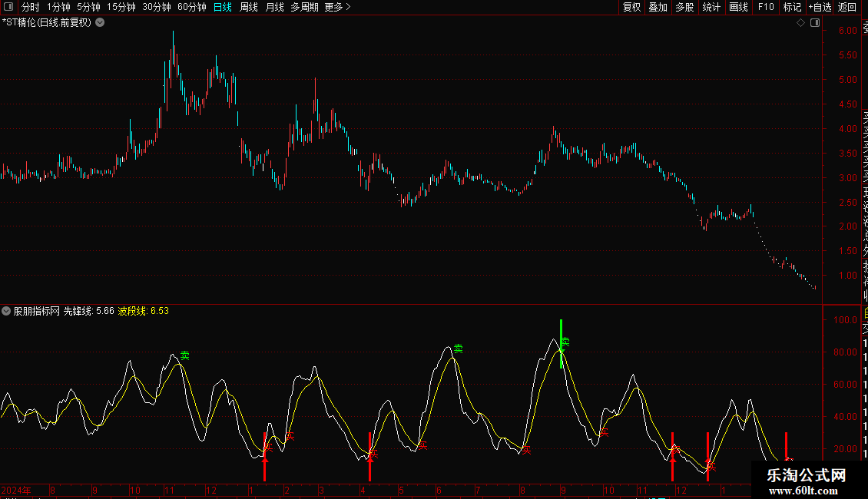Click the tall green sell bar near September
The width and height of the screenshot is (868, 499).
tap(562, 344)
